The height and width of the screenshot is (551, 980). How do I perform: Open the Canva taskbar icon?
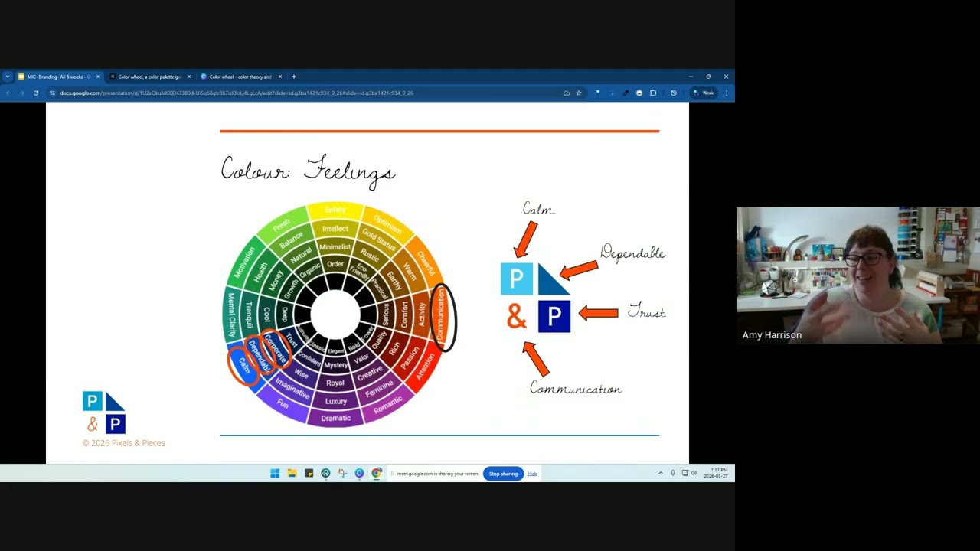pos(359,473)
